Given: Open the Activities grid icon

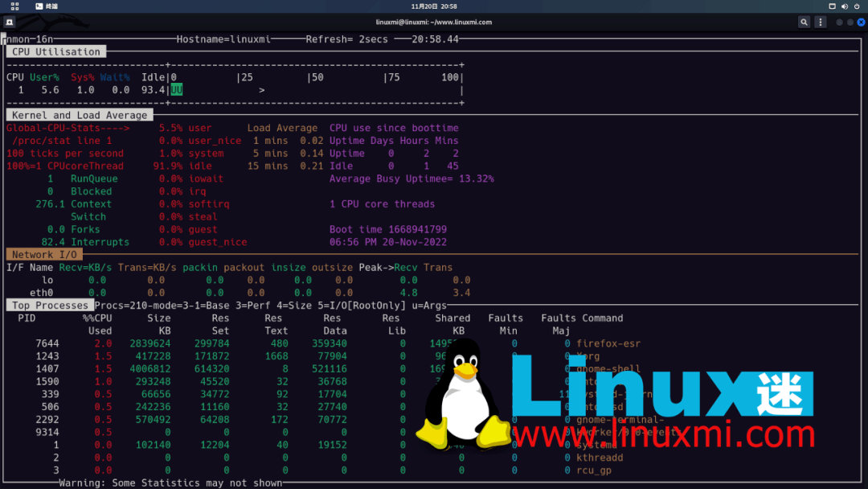Looking at the screenshot, I should click(x=15, y=6).
